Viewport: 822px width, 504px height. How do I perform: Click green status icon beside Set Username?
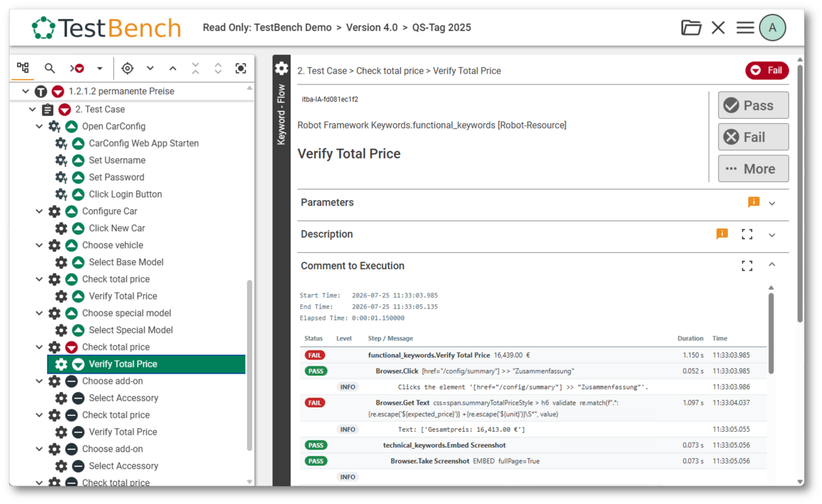coord(78,160)
